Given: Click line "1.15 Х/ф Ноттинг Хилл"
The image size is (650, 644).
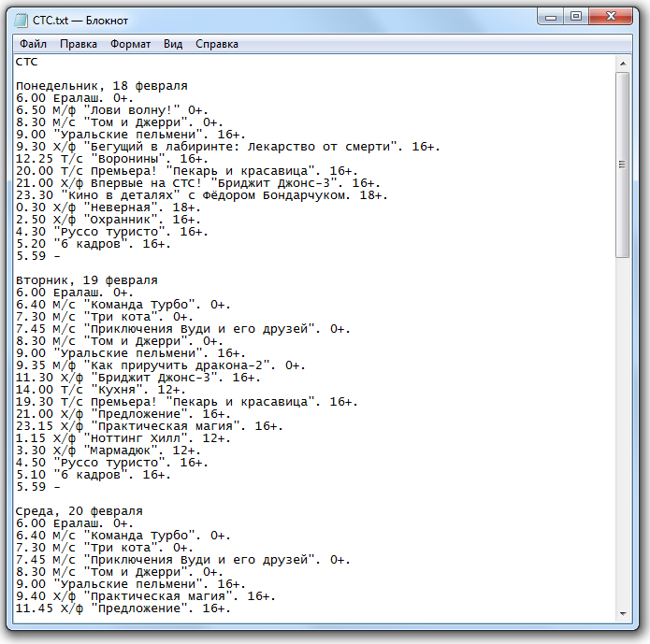Looking at the screenshot, I should (123, 438).
